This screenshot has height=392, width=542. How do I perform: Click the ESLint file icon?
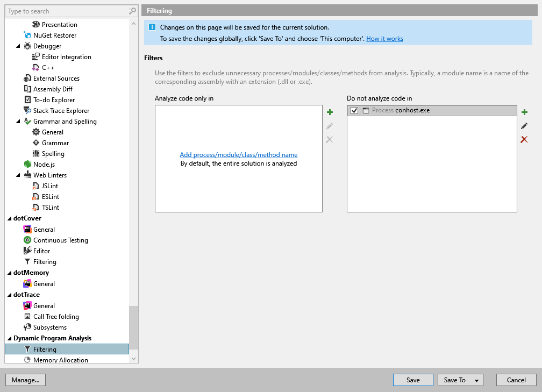pos(36,197)
